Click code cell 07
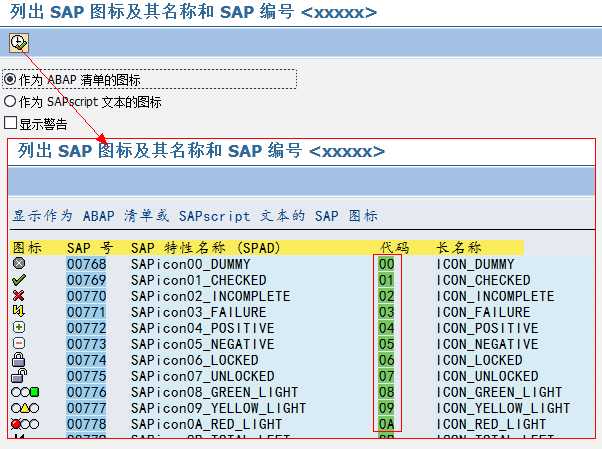Viewport: 602px width, 449px height. (x=386, y=376)
